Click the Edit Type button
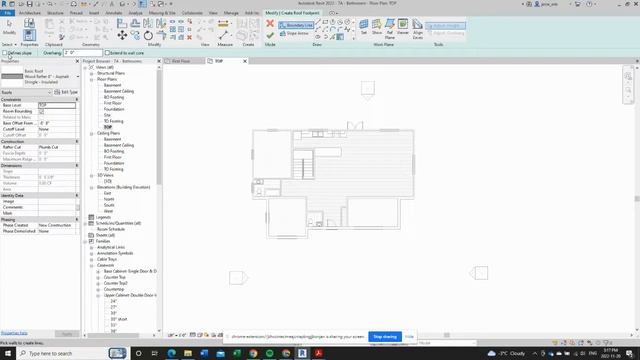 coord(66,92)
